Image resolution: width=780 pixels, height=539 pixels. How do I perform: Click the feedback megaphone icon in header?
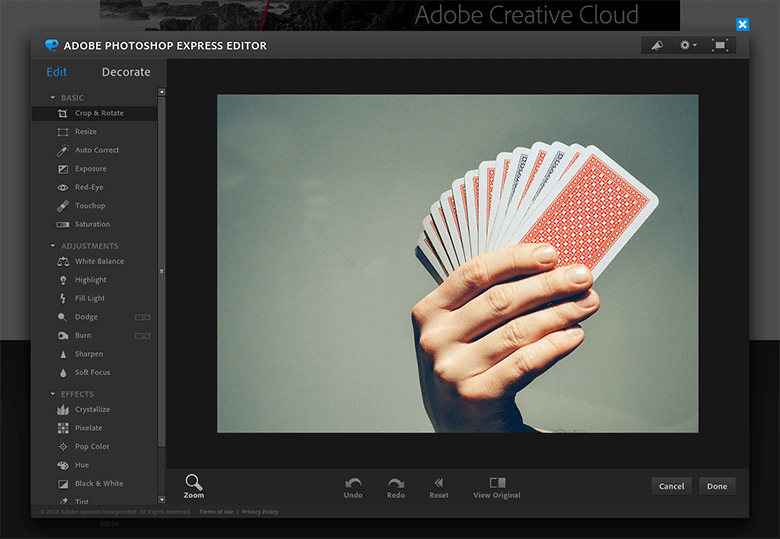pos(657,45)
